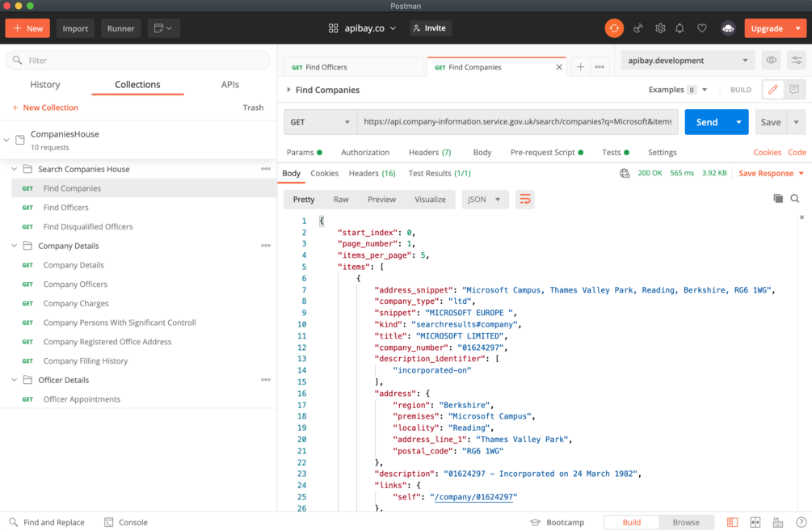Click the New Collection link
The width and height of the screenshot is (812, 531).
click(x=45, y=107)
